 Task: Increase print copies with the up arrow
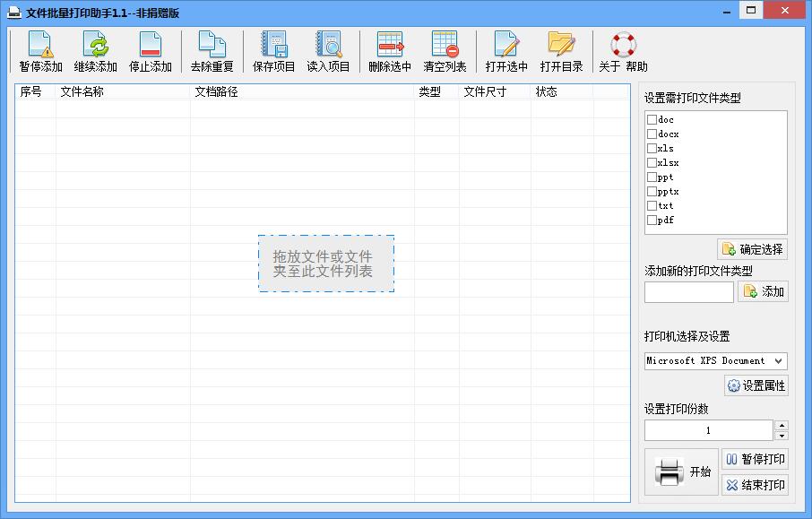pyautogui.click(x=781, y=426)
